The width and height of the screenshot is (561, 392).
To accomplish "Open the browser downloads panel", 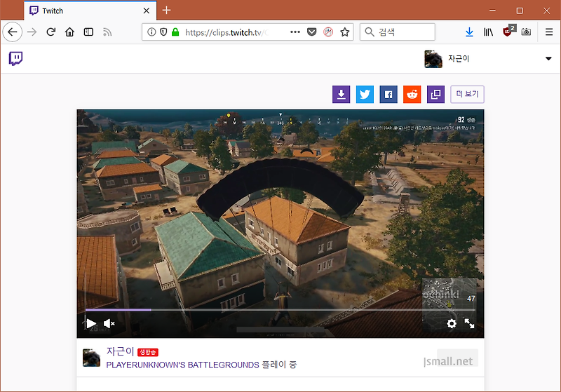I will click(469, 32).
